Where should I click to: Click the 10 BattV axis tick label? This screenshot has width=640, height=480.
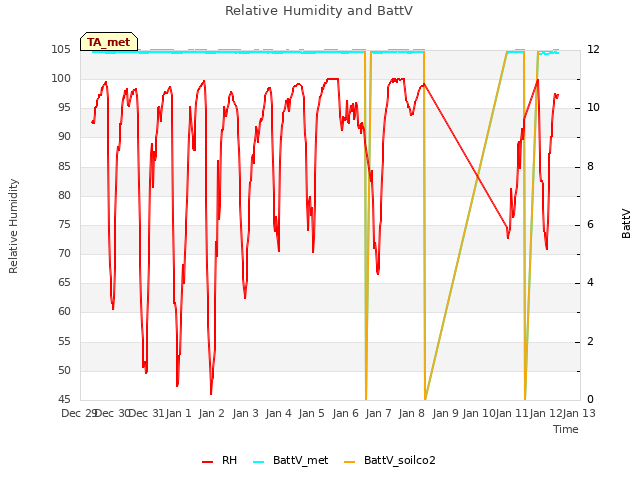593,108
